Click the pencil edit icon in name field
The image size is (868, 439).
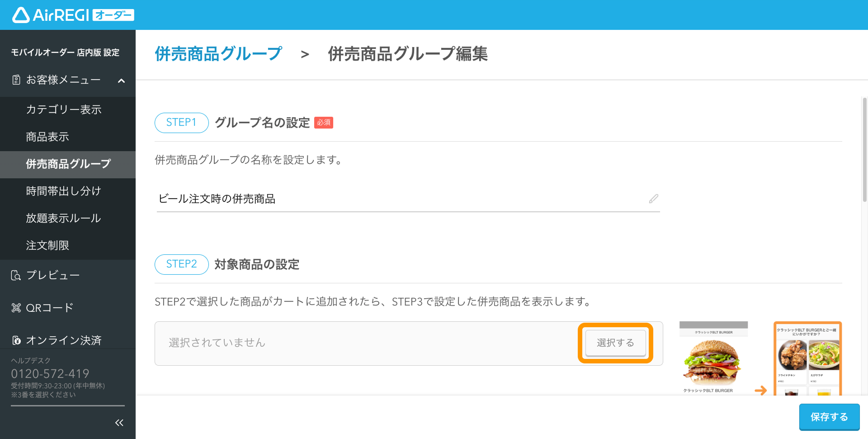(x=653, y=199)
